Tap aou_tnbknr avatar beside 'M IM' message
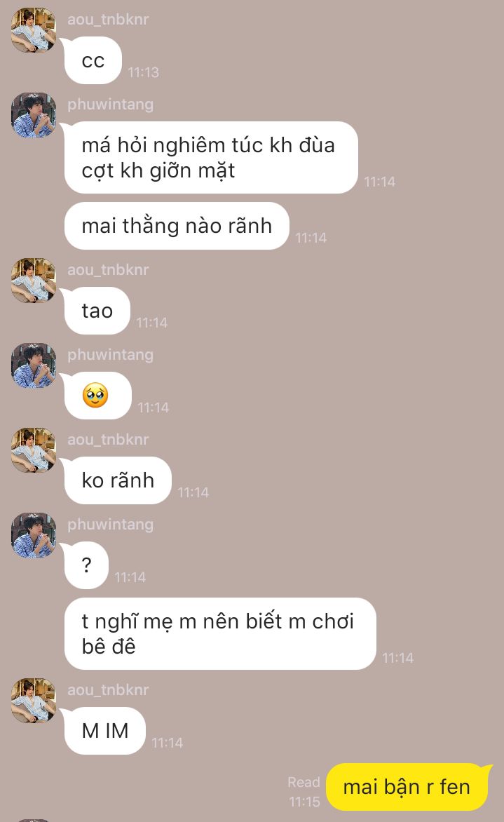The width and height of the screenshot is (504, 822). [x=34, y=701]
